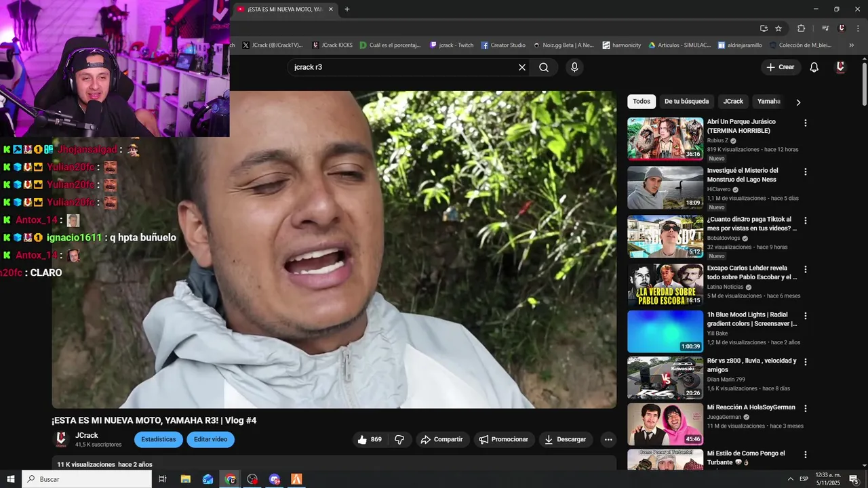Like the video with 869 likes
868x488 pixels.
(x=370, y=439)
